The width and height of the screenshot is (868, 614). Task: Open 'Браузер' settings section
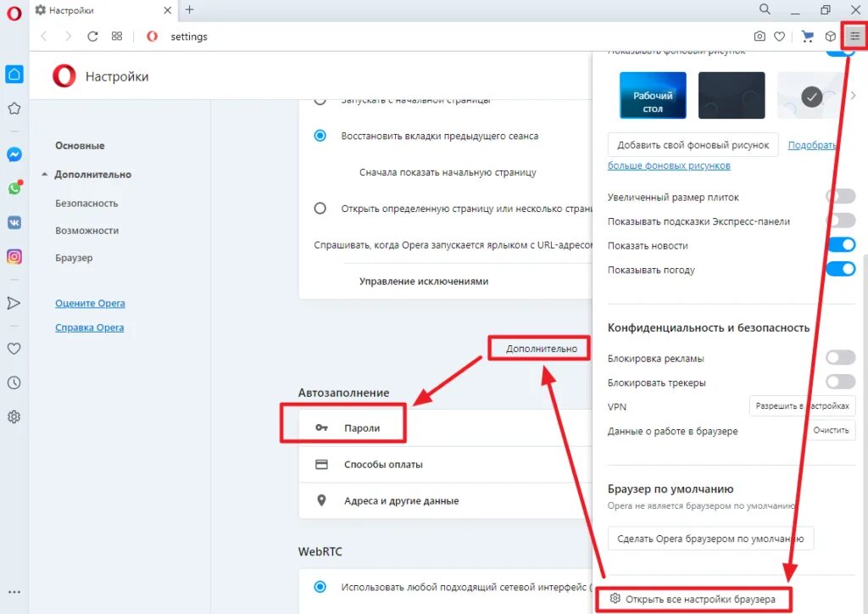click(74, 258)
